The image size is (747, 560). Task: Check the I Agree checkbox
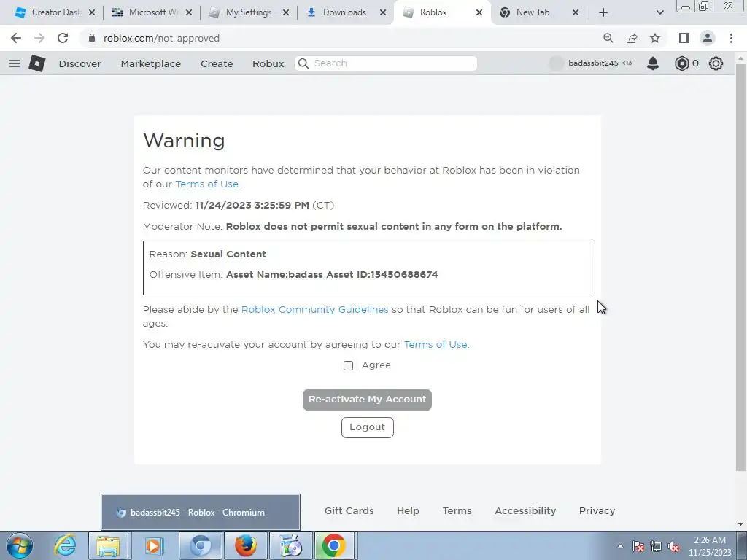[x=348, y=365]
